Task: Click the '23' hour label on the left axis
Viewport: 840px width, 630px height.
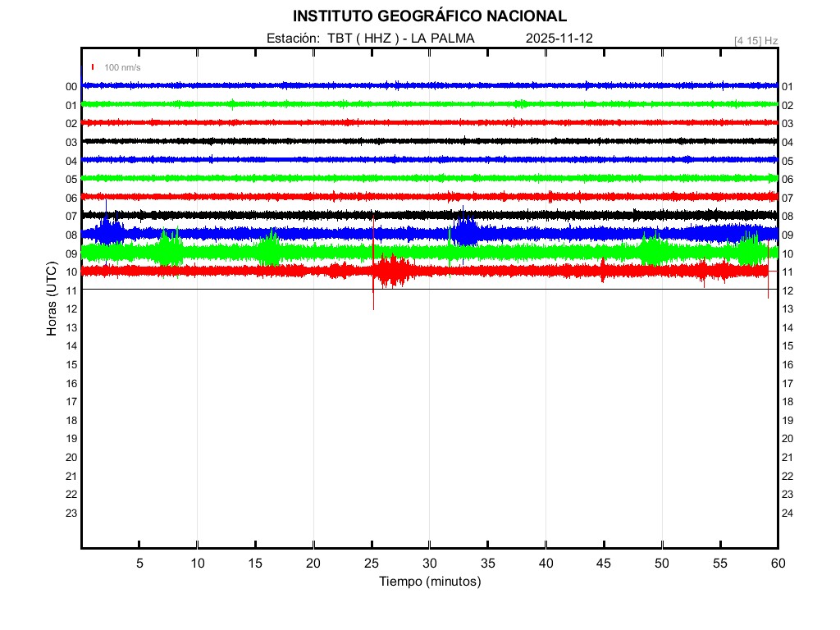Action: click(x=71, y=514)
